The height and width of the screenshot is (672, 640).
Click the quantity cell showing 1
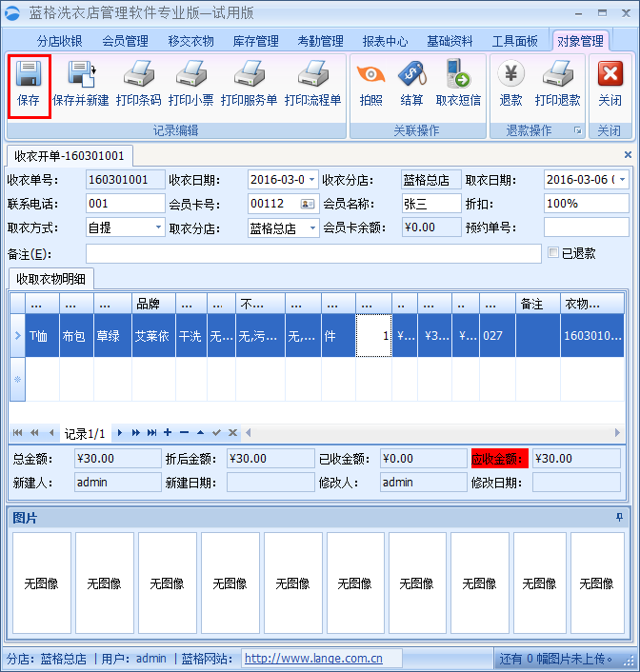[373, 336]
